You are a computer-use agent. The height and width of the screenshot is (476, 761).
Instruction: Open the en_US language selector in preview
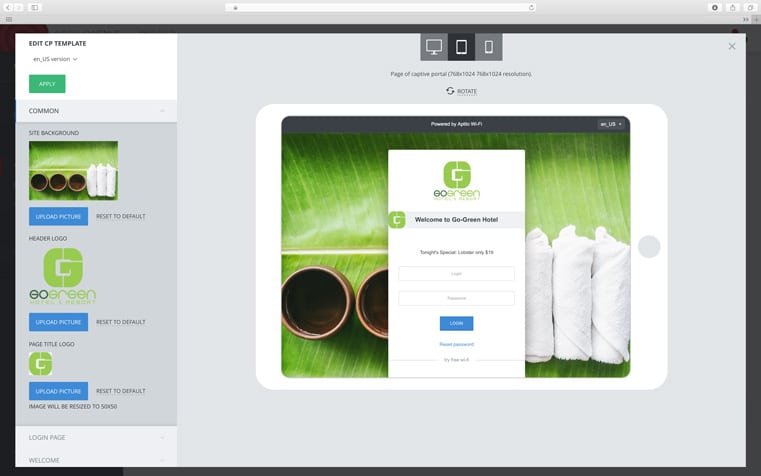pyautogui.click(x=610, y=124)
